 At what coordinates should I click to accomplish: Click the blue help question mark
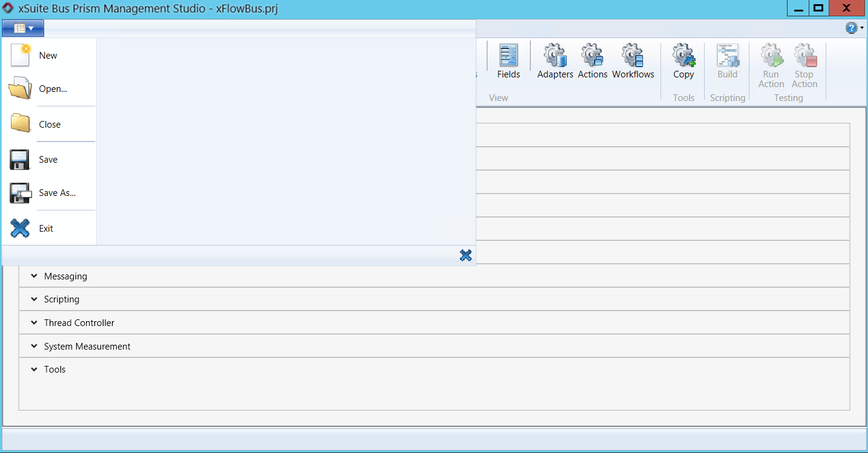tap(851, 28)
